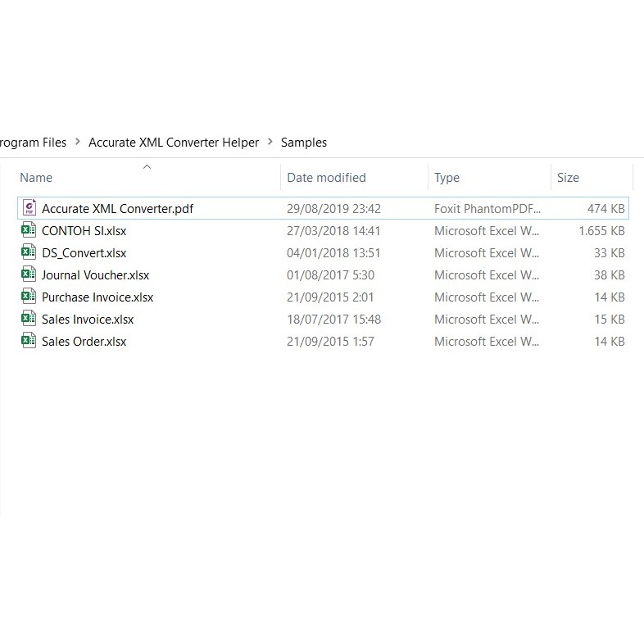Image resolution: width=644 pixels, height=644 pixels.
Task: Click the Excel icon beside CONTOH SI.xlsx
Action: pos(29,231)
